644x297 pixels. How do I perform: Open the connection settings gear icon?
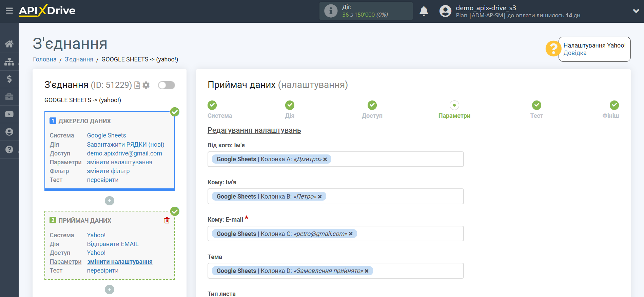click(x=146, y=85)
